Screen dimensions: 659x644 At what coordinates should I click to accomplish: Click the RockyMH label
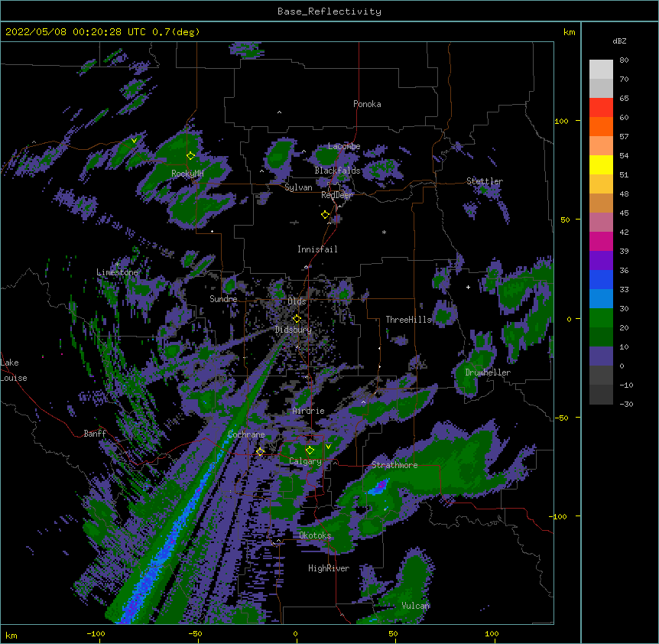tap(187, 174)
